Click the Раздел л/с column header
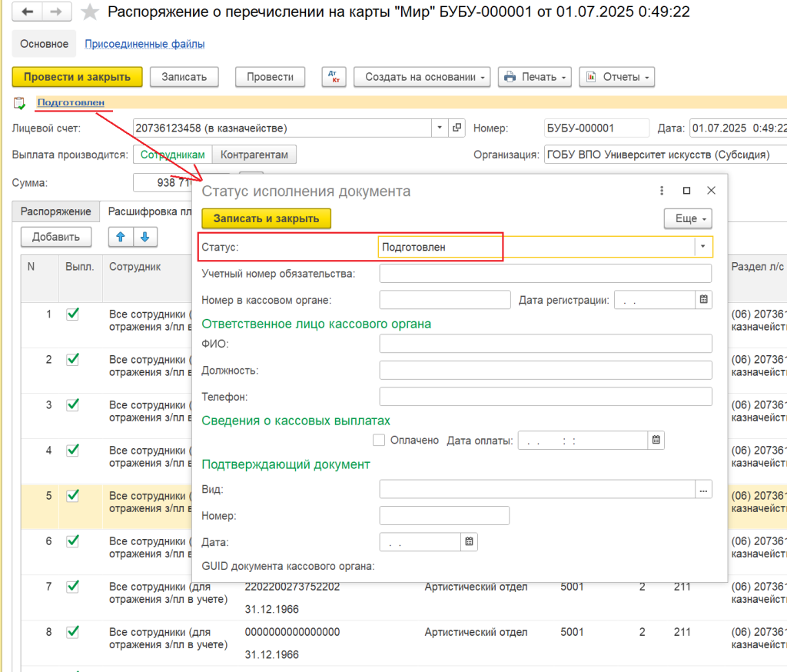Screen dimensions: 787x672 757,279
